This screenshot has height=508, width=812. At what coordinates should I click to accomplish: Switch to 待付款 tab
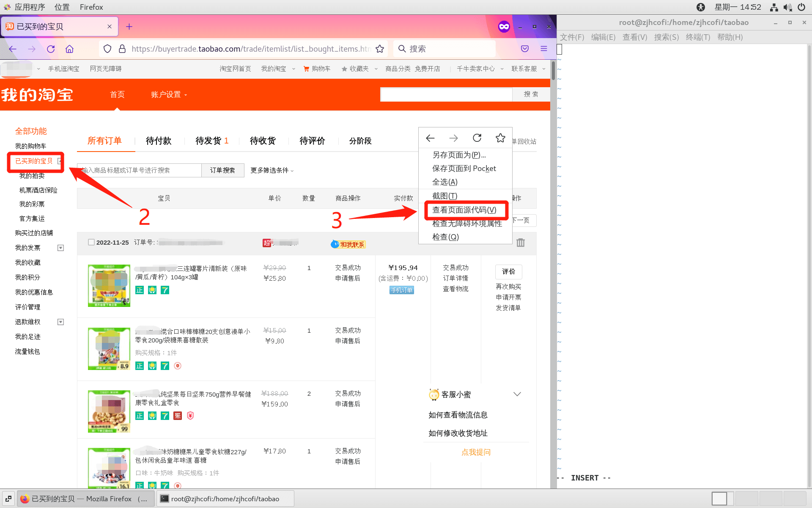(159, 141)
